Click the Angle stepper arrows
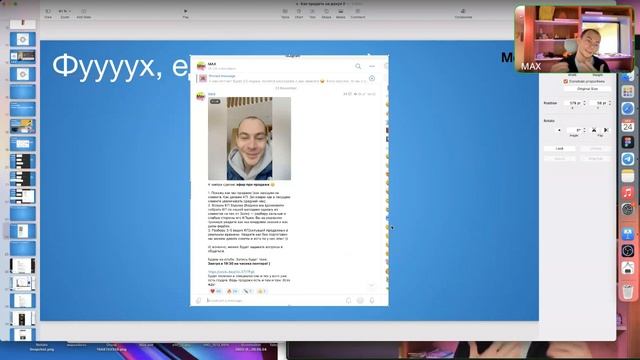This screenshot has width=640, height=360. (x=585, y=130)
